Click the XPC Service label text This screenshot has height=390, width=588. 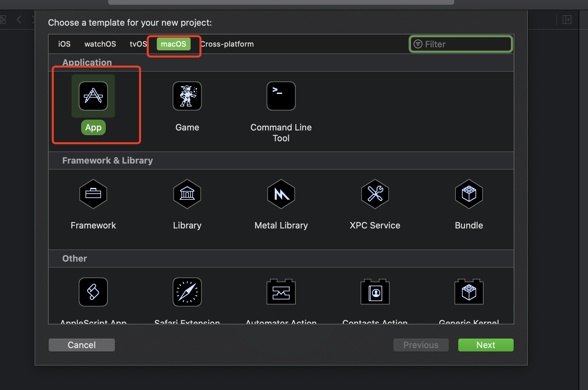375,225
